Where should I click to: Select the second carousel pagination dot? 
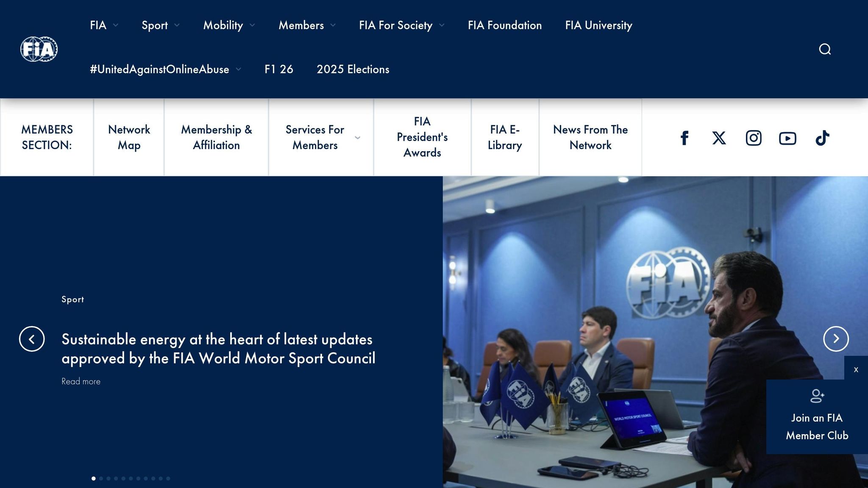tap(101, 478)
